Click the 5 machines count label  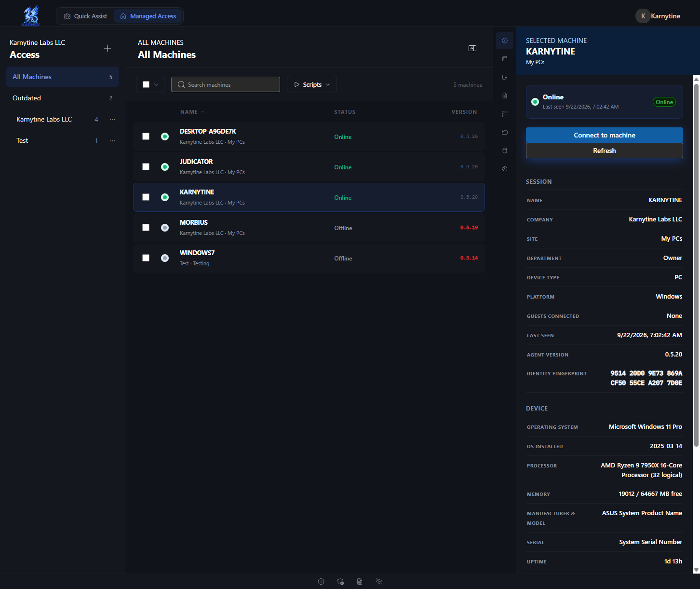tap(468, 85)
